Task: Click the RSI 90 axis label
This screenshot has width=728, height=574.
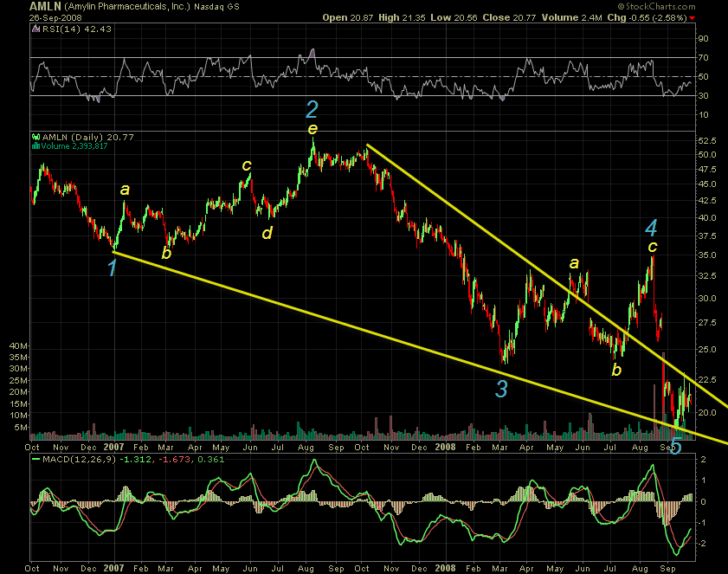Action: (703, 39)
